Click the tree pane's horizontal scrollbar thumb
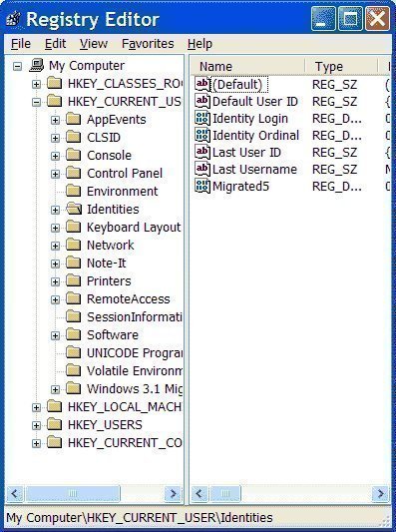396x532 pixels. click(73, 493)
